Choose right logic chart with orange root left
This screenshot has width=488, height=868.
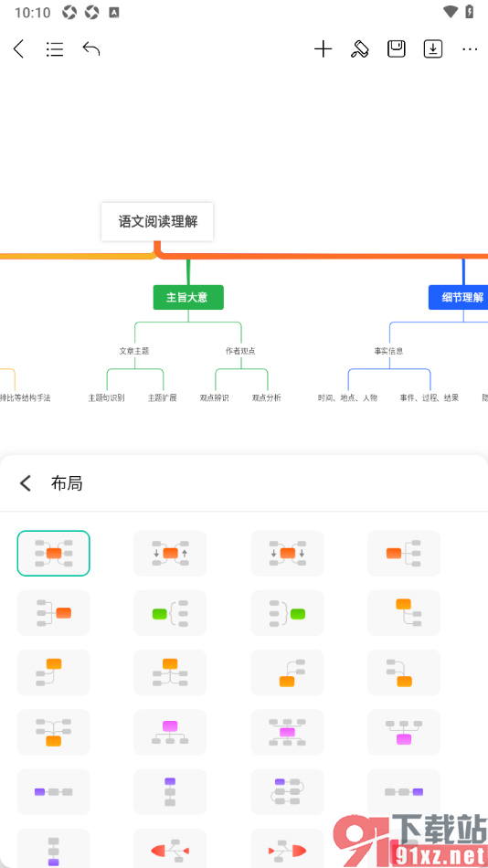pos(404,553)
